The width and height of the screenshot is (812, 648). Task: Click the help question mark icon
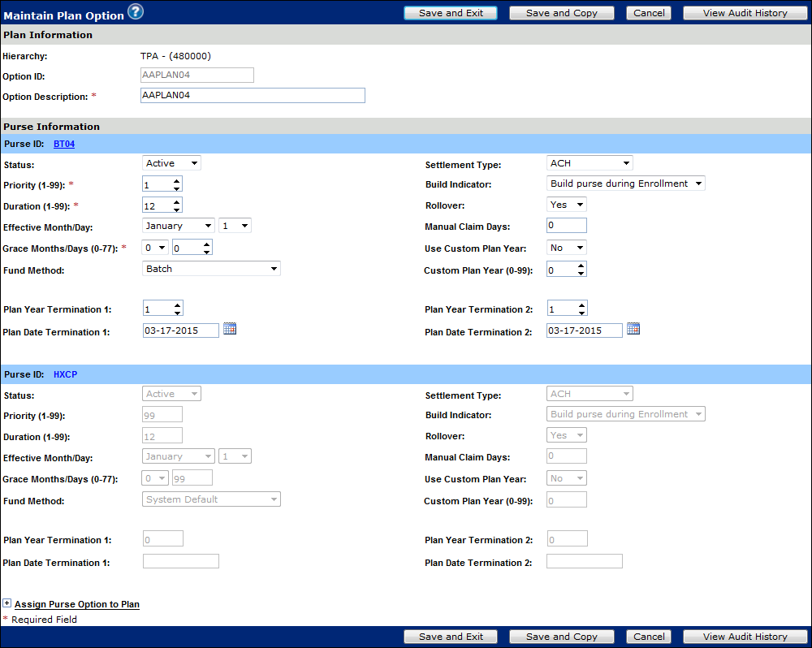(136, 11)
